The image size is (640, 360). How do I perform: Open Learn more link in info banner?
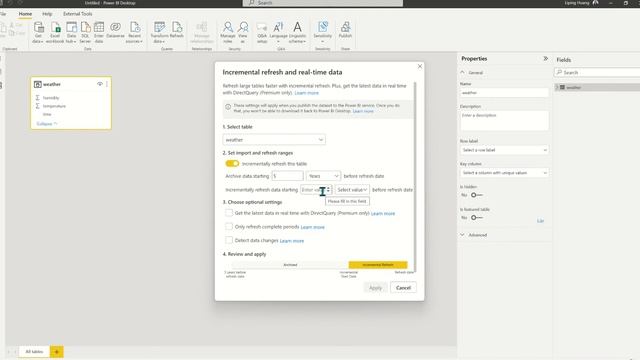point(363,111)
